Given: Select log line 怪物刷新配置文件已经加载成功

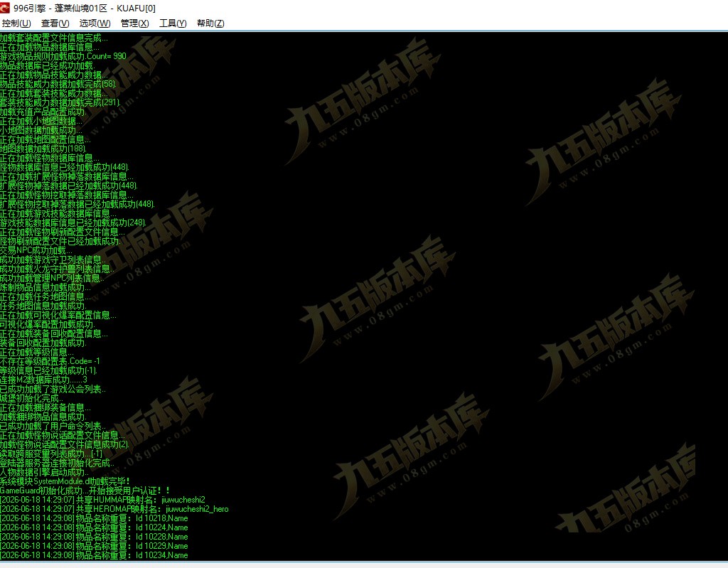Looking at the screenshot, I should (x=60, y=241).
